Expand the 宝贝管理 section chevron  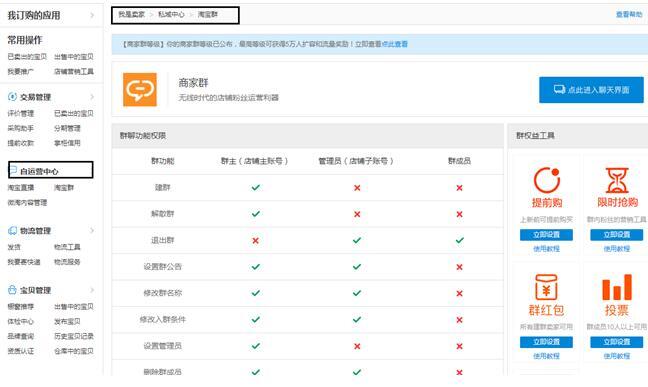tap(92, 290)
